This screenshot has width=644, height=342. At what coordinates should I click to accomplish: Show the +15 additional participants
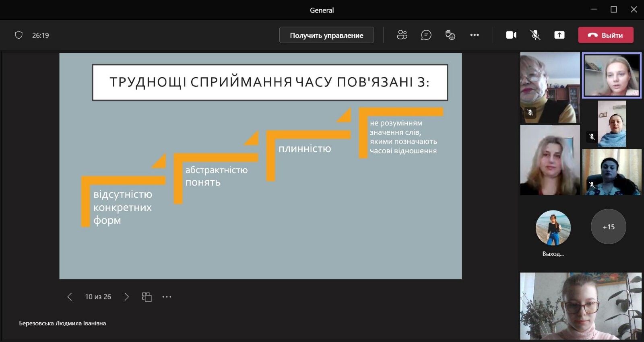tap(609, 227)
